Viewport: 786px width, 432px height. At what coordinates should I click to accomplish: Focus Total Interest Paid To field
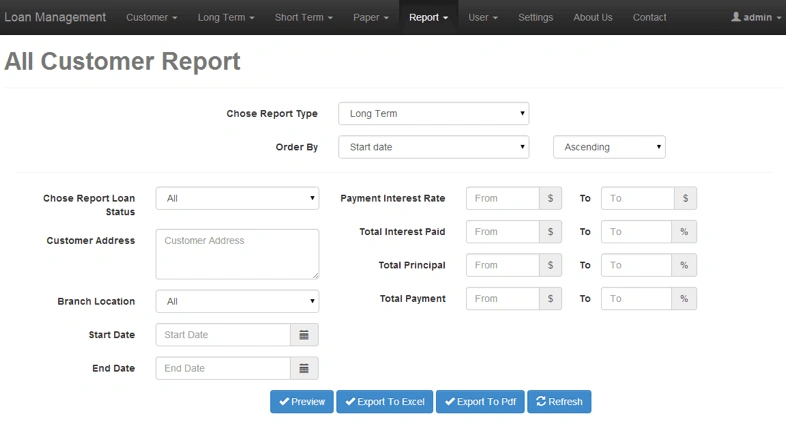point(636,232)
